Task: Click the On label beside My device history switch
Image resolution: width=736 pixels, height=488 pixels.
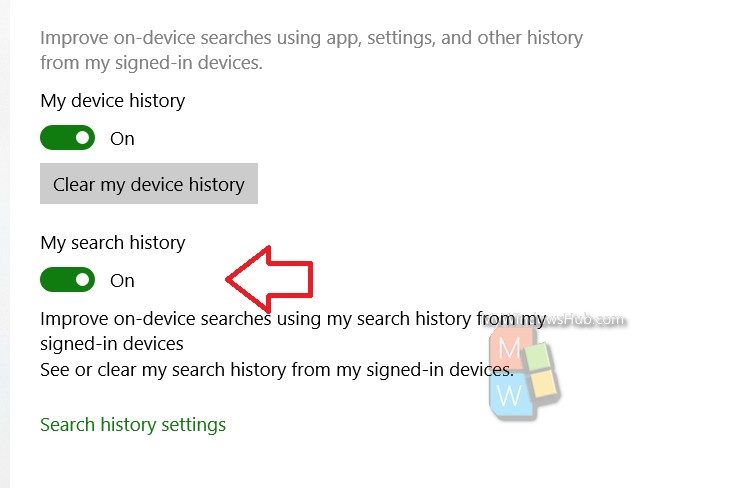Action: pos(122,139)
